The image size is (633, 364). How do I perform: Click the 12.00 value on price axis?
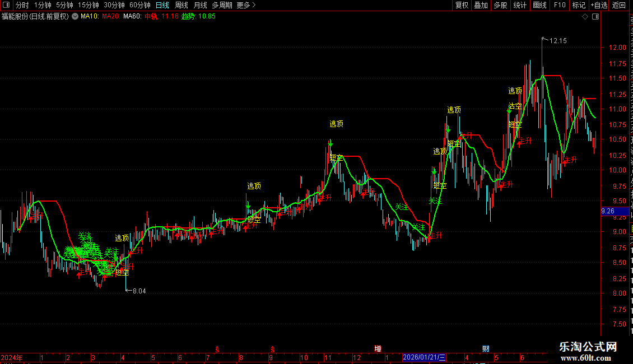click(618, 48)
